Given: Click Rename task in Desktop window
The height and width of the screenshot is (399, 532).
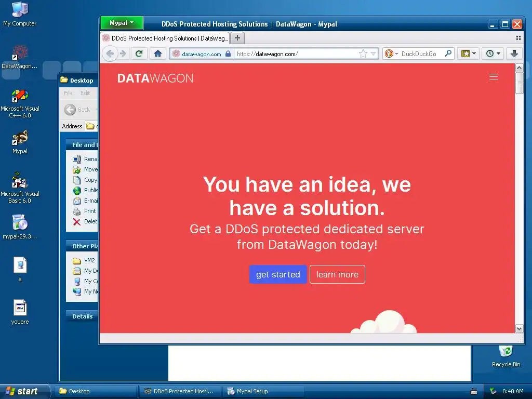Looking at the screenshot, I should pyautogui.click(x=85, y=159).
